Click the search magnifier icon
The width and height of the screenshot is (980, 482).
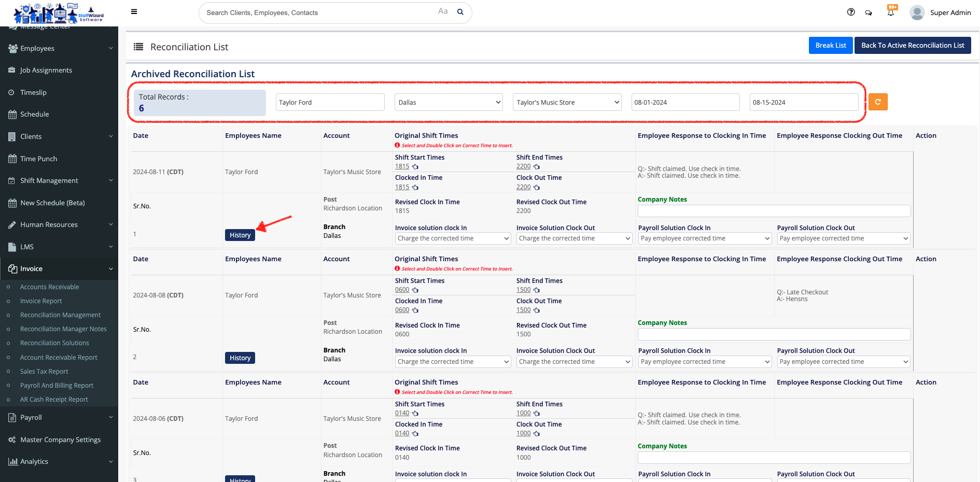(x=460, y=12)
